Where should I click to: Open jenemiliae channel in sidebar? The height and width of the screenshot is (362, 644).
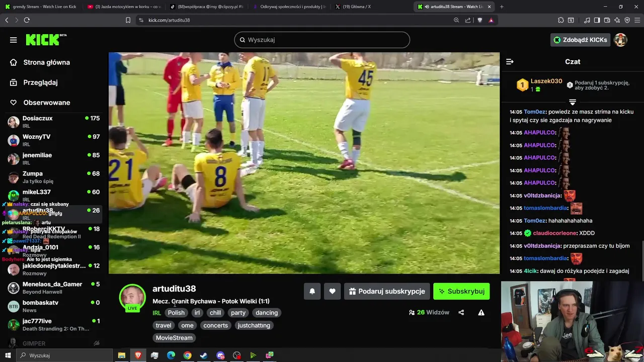pos(54,158)
